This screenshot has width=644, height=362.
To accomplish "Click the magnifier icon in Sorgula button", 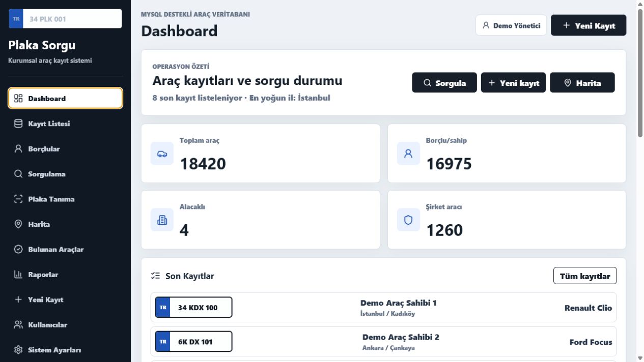I will [427, 83].
